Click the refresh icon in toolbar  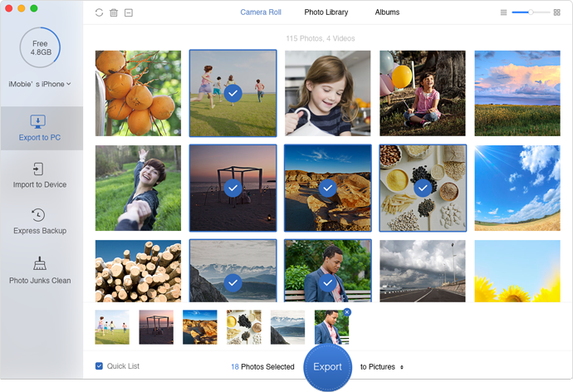point(99,12)
